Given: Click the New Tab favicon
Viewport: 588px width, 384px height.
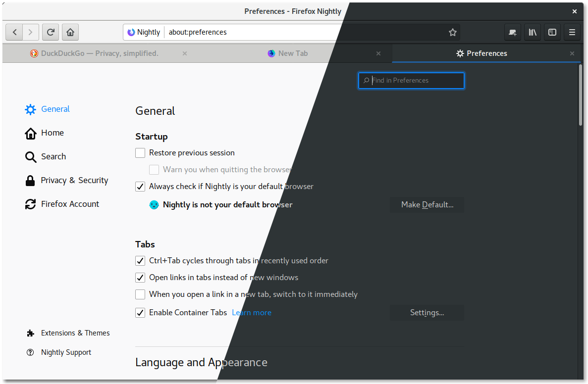Looking at the screenshot, I should 271,53.
